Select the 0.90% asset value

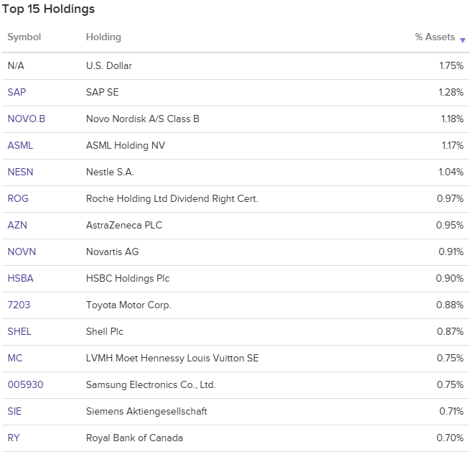tap(450, 278)
